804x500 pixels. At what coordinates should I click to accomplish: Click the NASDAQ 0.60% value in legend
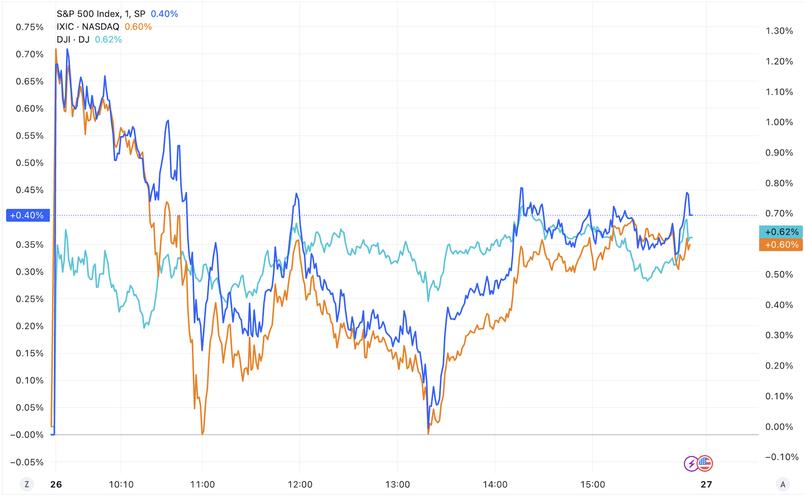(x=138, y=27)
